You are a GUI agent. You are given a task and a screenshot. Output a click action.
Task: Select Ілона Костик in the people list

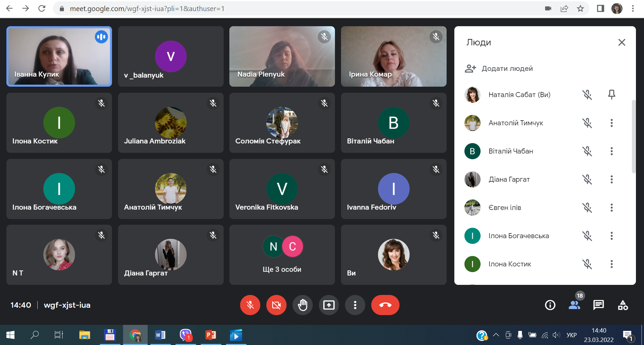click(509, 264)
